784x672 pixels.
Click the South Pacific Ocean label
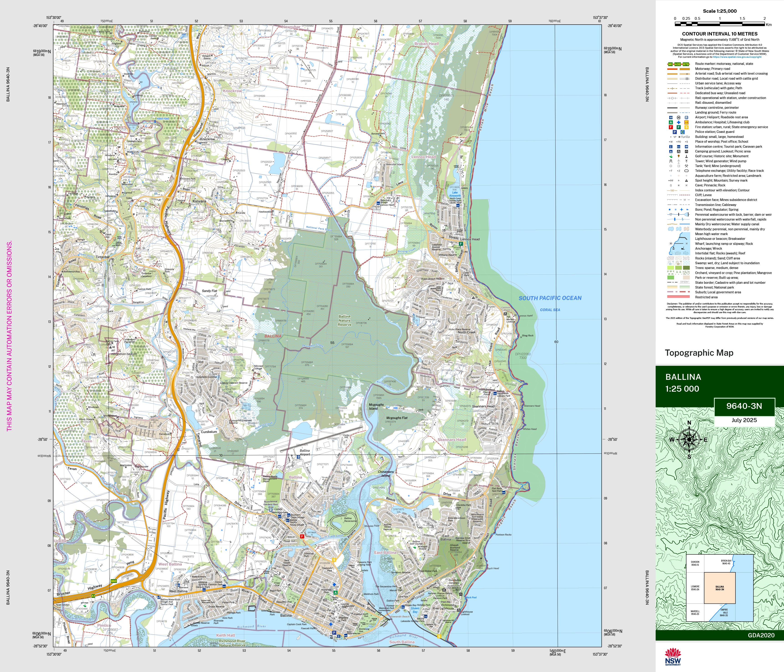tap(550, 298)
